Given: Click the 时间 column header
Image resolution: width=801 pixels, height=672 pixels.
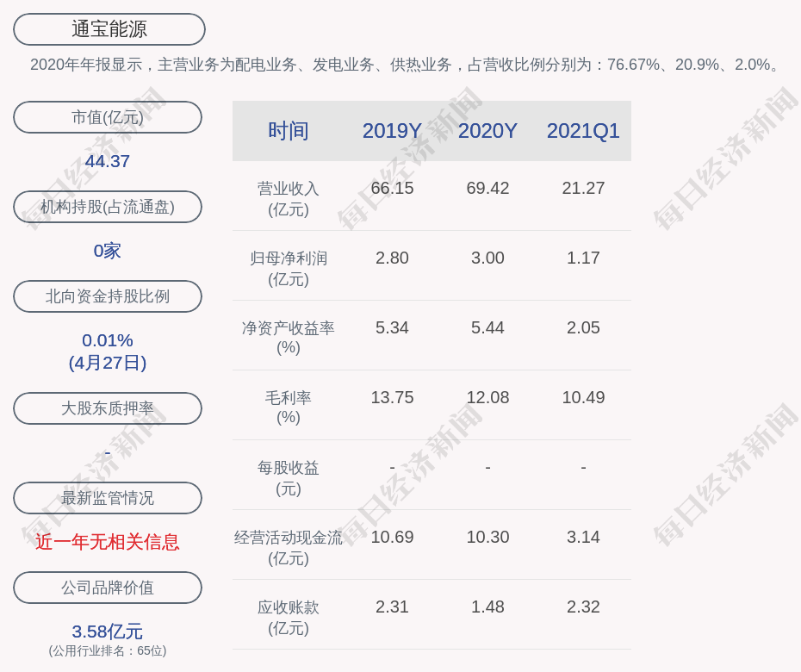Looking at the screenshot, I should tap(289, 131).
